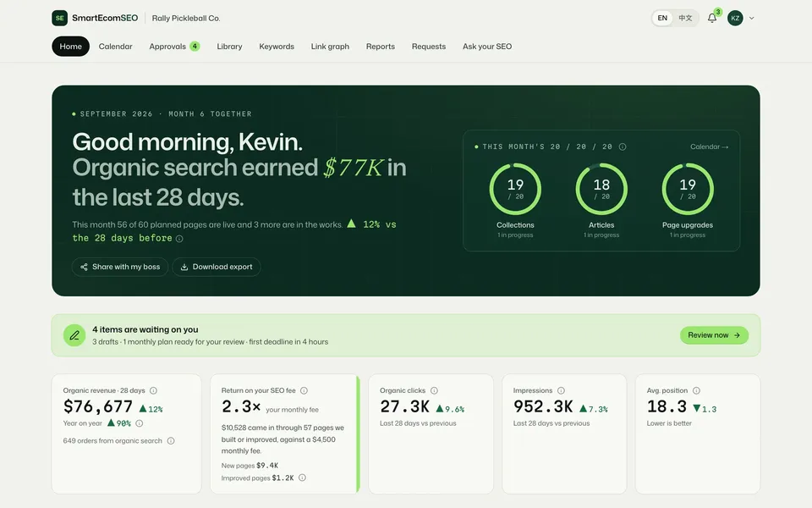Click info icon next to Return on SEO fee
This screenshot has height=508, width=812.
click(x=304, y=390)
